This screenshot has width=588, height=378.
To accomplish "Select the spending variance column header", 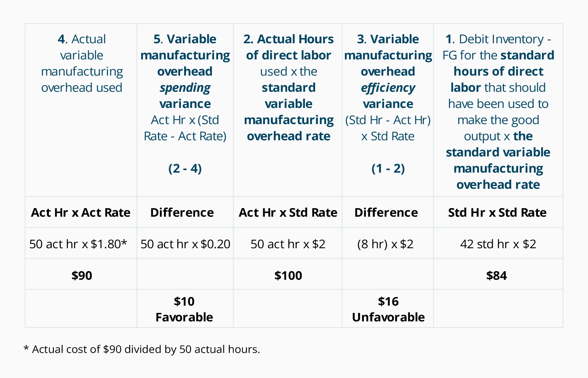I will click(x=185, y=103).
